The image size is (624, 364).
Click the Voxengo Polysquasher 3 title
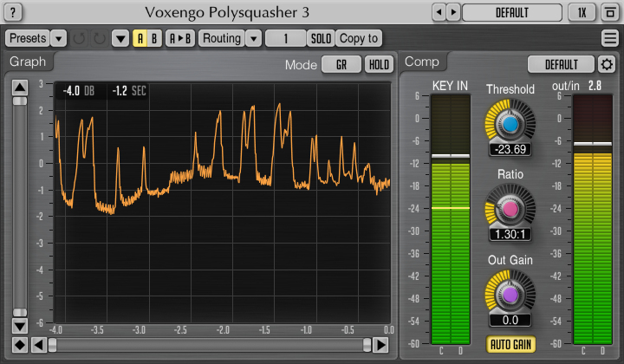point(227,12)
